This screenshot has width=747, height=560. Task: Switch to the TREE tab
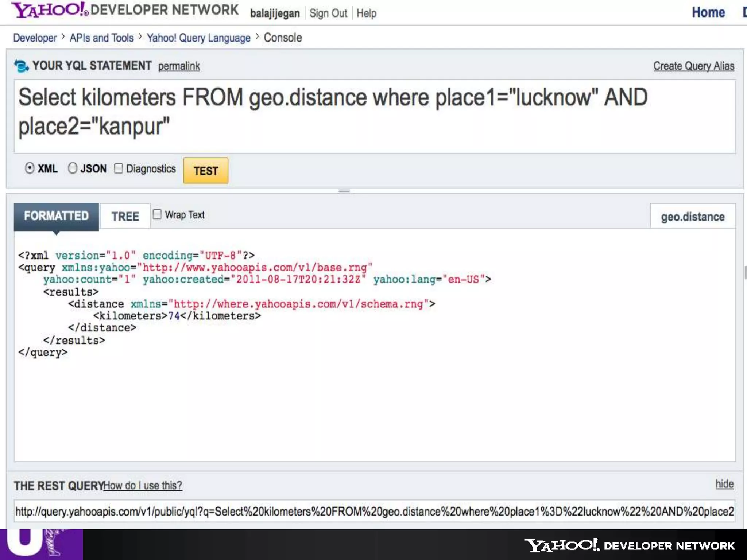(x=125, y=216)
